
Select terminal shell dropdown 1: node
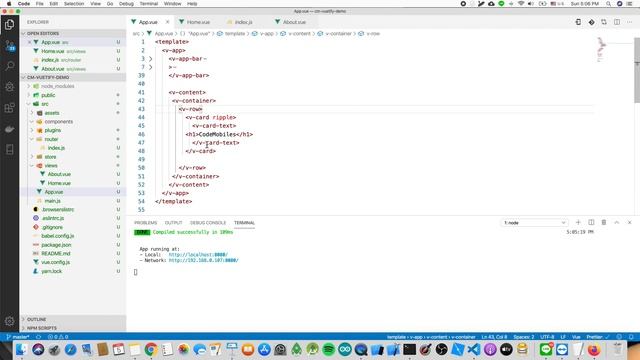click(x=534, y=223)
